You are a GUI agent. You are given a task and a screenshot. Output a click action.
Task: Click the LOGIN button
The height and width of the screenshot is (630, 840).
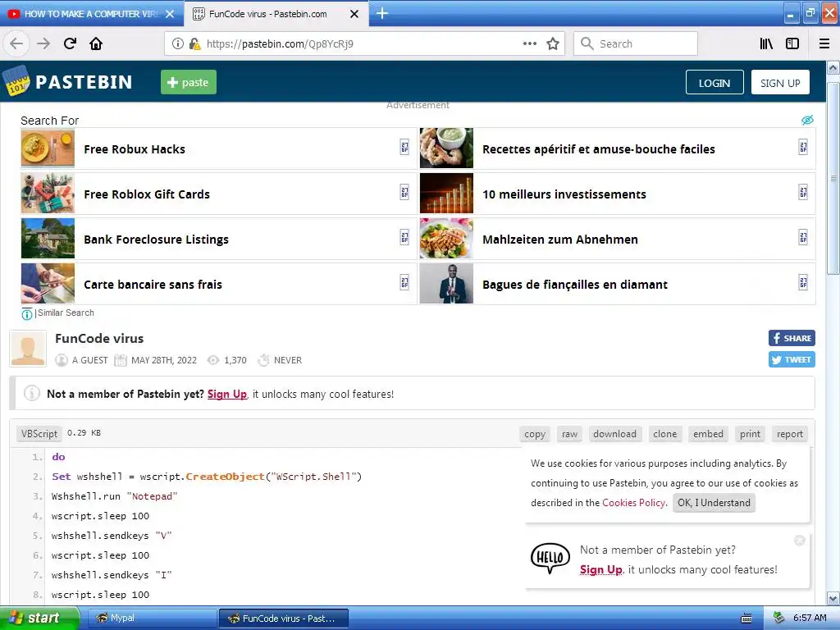[714, 83]
